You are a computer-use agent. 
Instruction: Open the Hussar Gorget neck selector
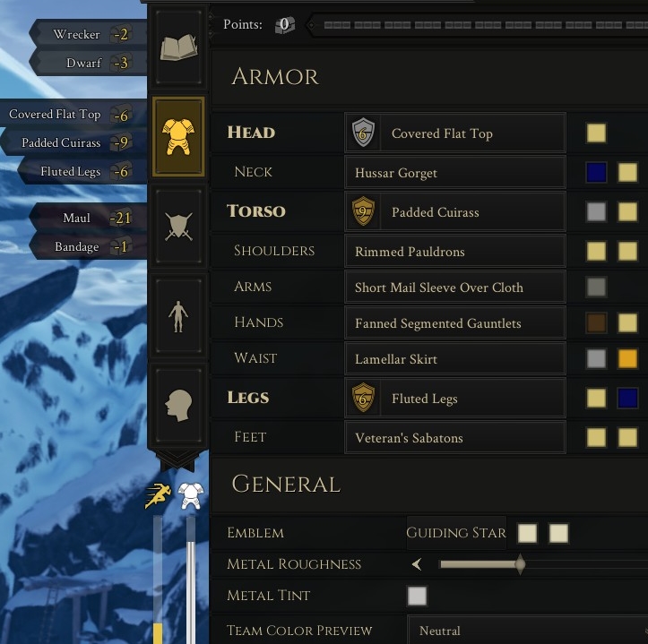click(x=455, y=172)
